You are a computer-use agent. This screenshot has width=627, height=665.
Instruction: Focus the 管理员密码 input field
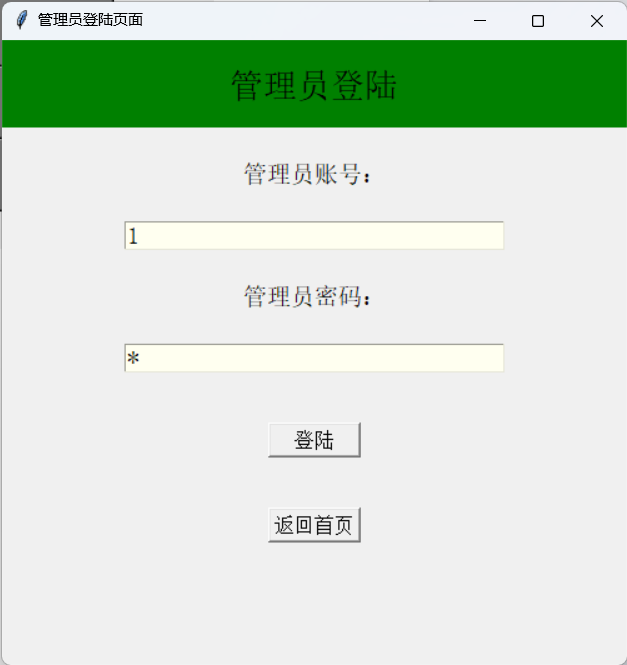point(314,358)
